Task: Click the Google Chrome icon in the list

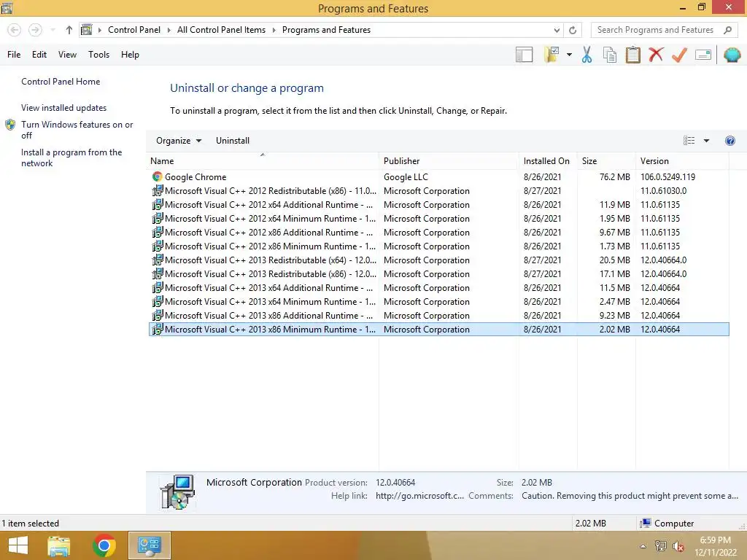Action: click(158, 177)
